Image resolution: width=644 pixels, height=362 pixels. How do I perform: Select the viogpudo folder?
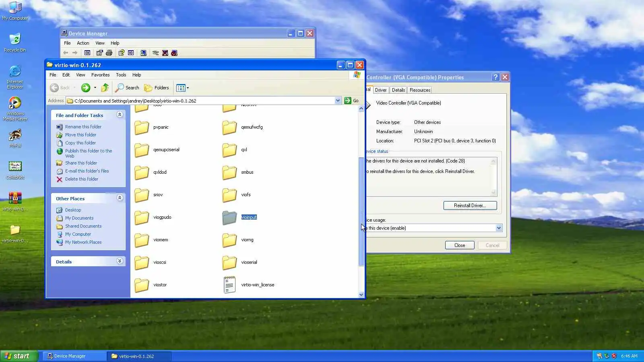(x=153, y=217)
